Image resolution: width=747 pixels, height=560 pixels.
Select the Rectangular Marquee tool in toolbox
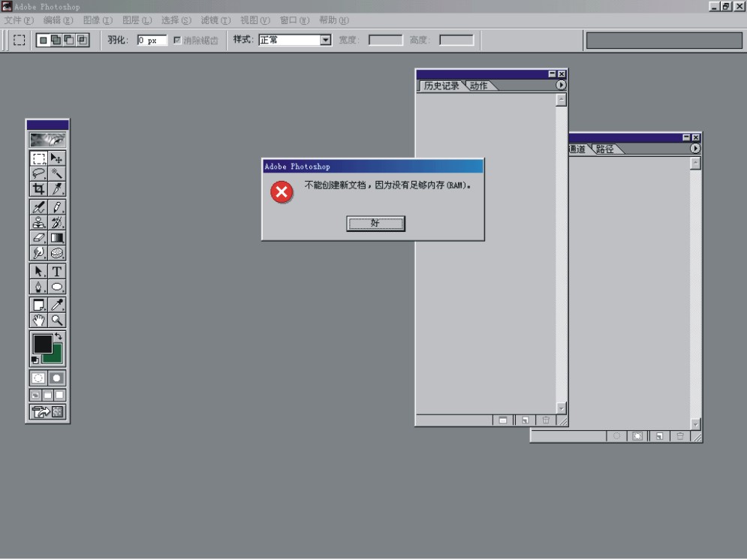[x=38, y=158]
